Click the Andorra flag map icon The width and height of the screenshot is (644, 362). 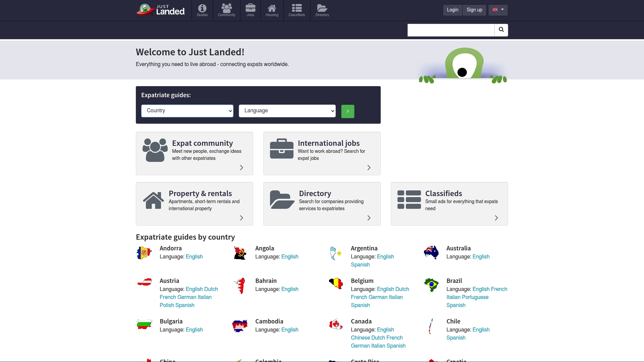[x=145, y=253]
